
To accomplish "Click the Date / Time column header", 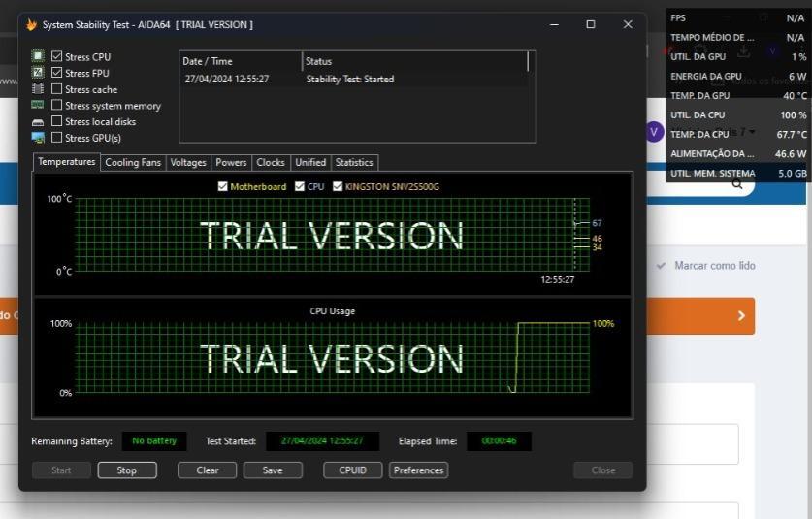I will point(241,61).
